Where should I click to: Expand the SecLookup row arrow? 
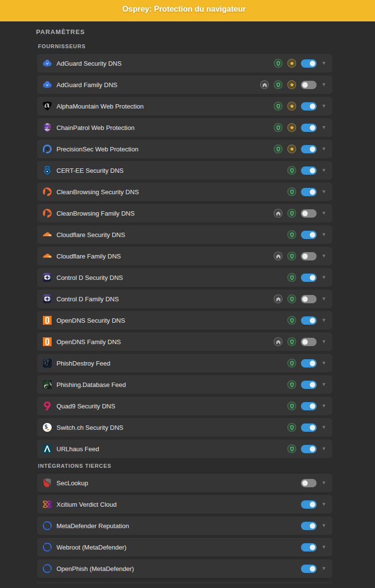tap(324, 483)
